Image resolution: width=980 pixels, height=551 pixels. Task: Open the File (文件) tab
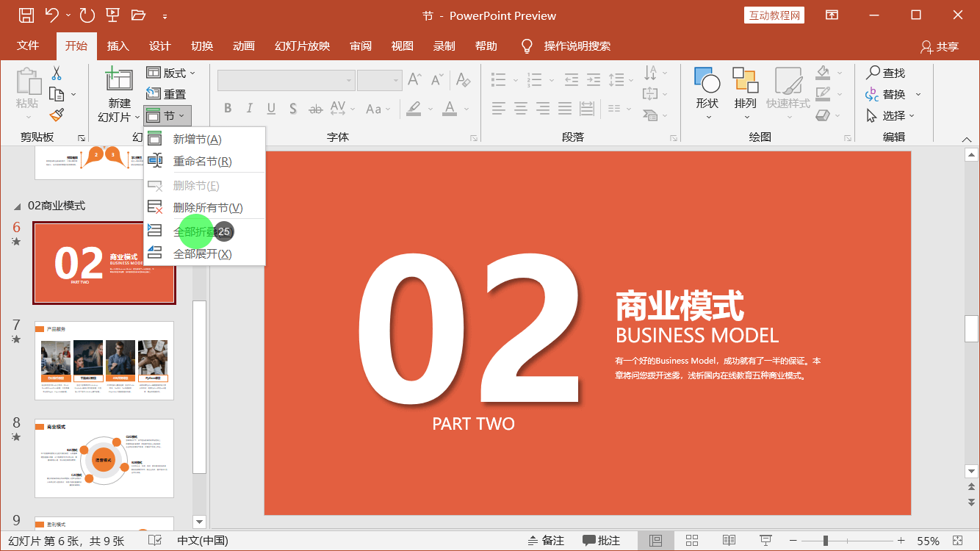coord(28,46)
